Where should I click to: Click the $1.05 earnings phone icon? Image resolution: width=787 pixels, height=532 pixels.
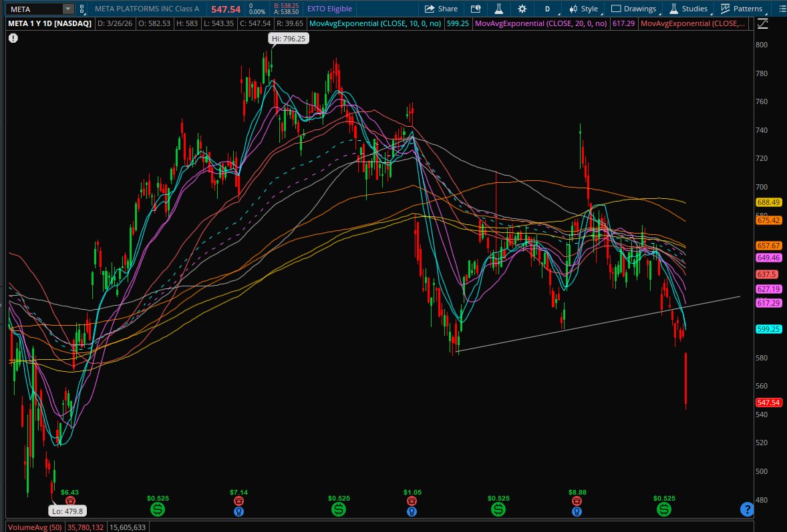click(x=412, y=501)
